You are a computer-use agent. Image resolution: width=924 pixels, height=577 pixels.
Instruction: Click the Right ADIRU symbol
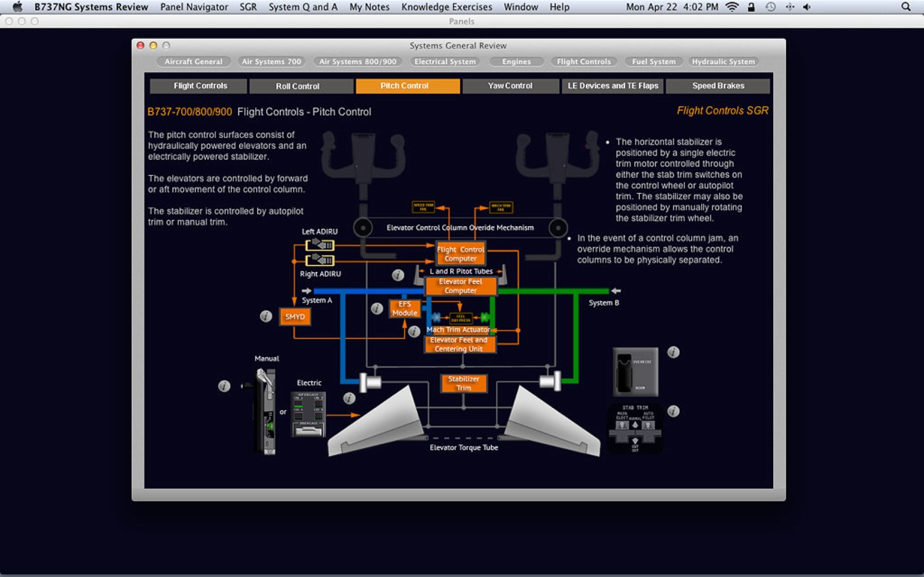click(320, 260)
